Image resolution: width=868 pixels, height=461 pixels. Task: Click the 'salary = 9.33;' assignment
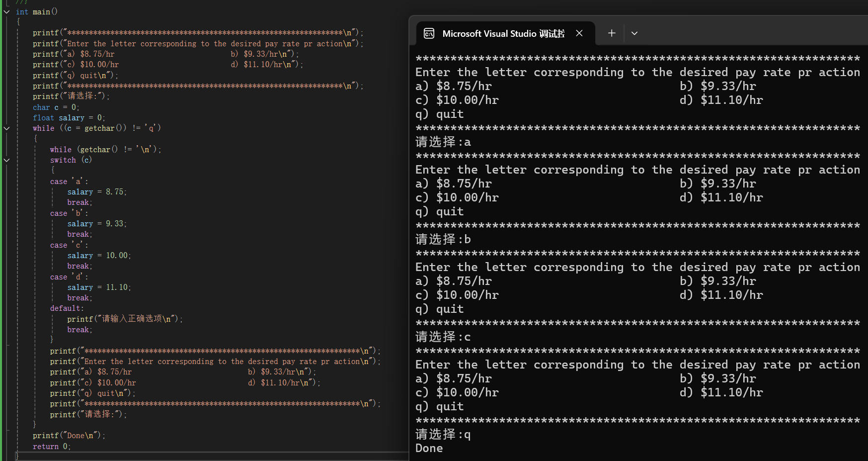point(97,224)
